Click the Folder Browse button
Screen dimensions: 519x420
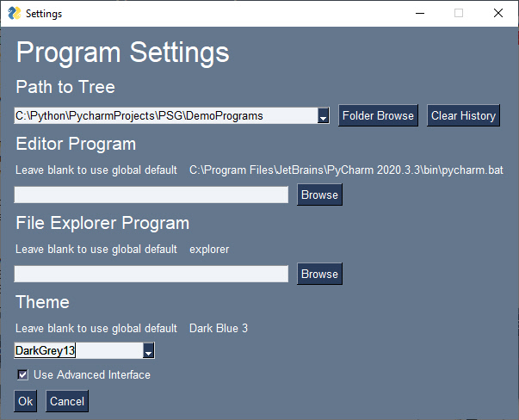coord(378,115)
